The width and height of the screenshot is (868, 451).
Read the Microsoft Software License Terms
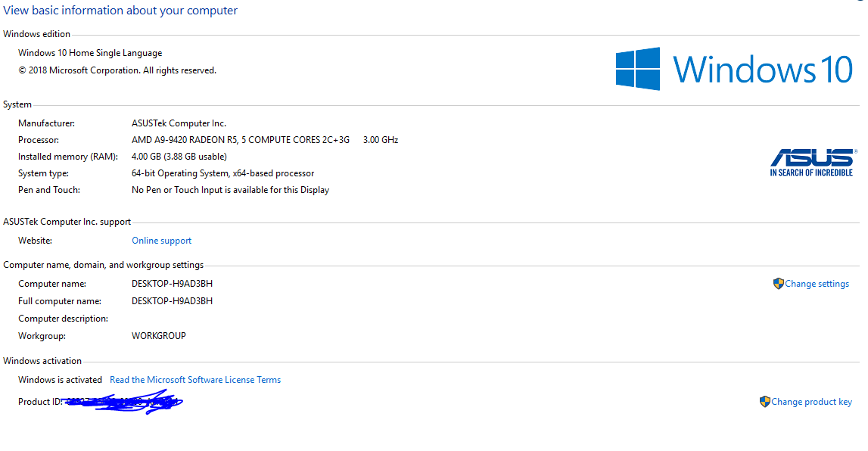pyautogui.click(x=195, y=379)
